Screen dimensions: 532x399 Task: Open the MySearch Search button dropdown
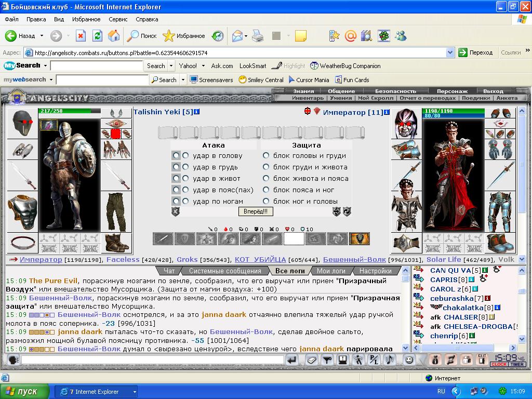171,66
